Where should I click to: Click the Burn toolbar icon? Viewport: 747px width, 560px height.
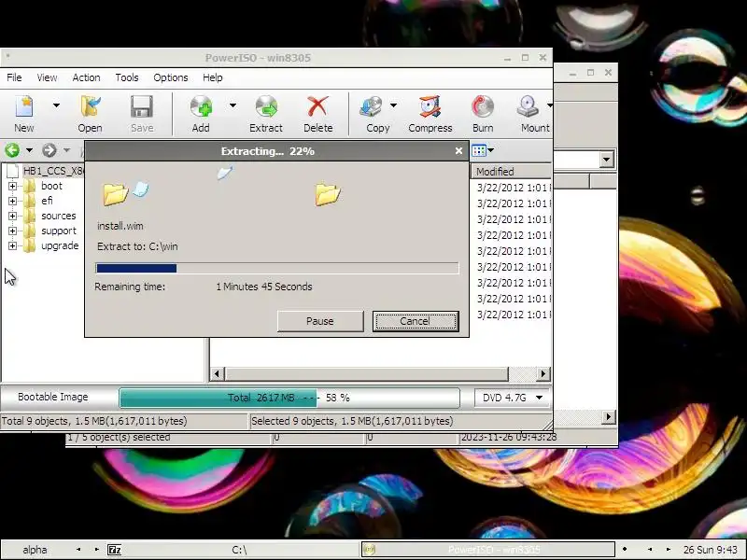click(x=483, y=114)
